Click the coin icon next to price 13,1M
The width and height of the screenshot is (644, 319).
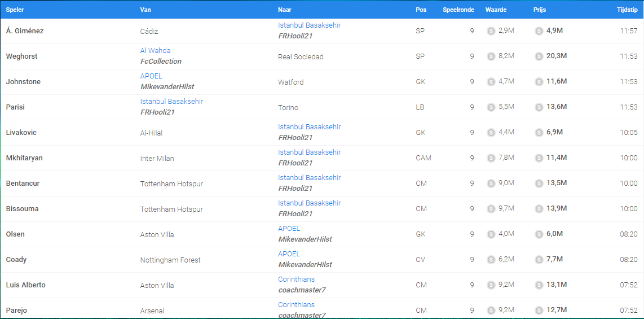(539, 285)
